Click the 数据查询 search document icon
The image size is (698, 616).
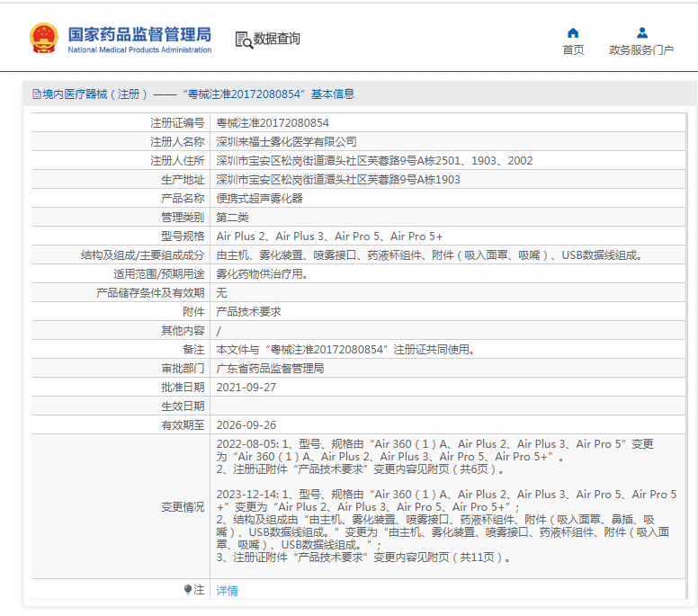244,40
